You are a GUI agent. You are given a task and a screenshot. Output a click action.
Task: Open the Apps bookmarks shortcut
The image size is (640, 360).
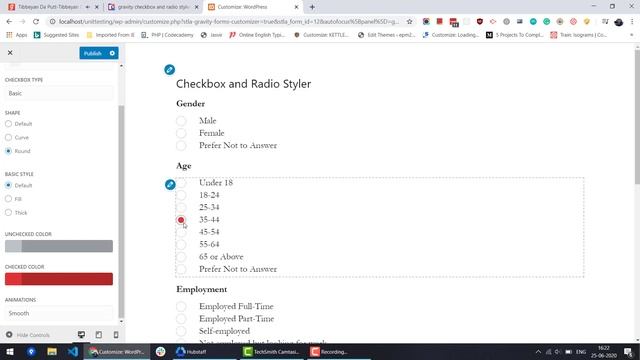point(17,35)
